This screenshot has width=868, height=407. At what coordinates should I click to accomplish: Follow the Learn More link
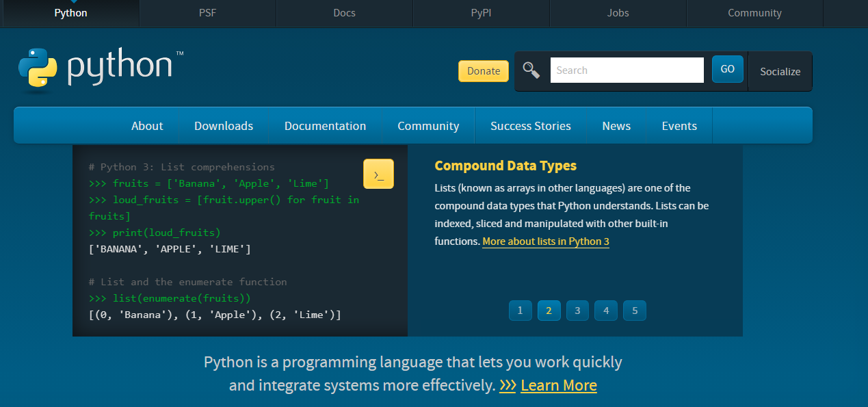pyautogui.click(x=558, y=386)
